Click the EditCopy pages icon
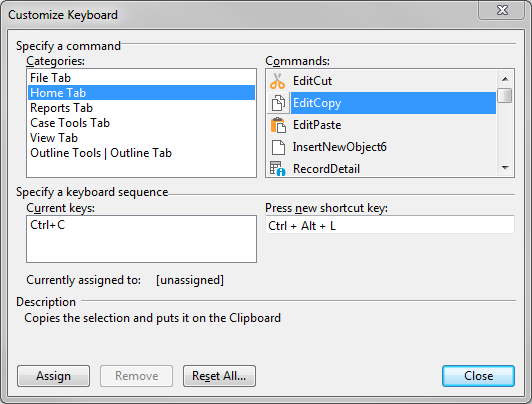Screen dimensions: 532x404 pos(278,103)
